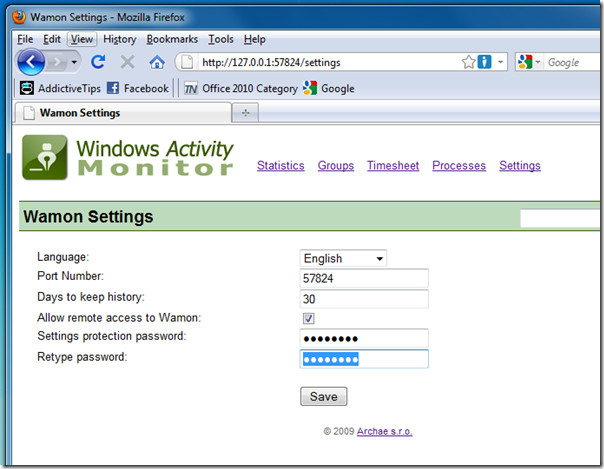This screenshot has height=469, width=604.
Task: Click the Port Number field
Action: 364,278
